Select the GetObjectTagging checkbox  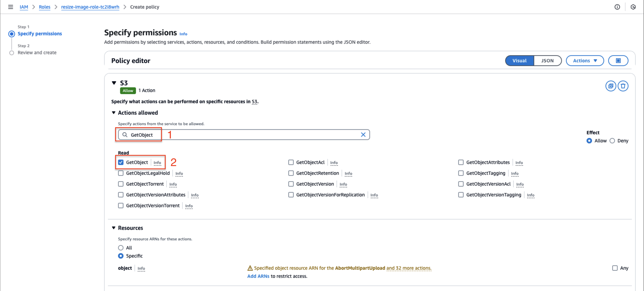coord(461,173)
